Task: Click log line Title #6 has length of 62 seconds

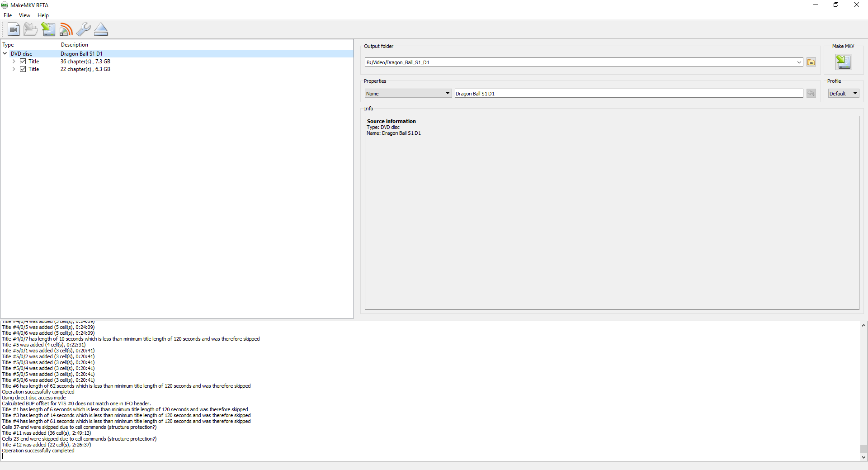Action: tap(126, 386)
